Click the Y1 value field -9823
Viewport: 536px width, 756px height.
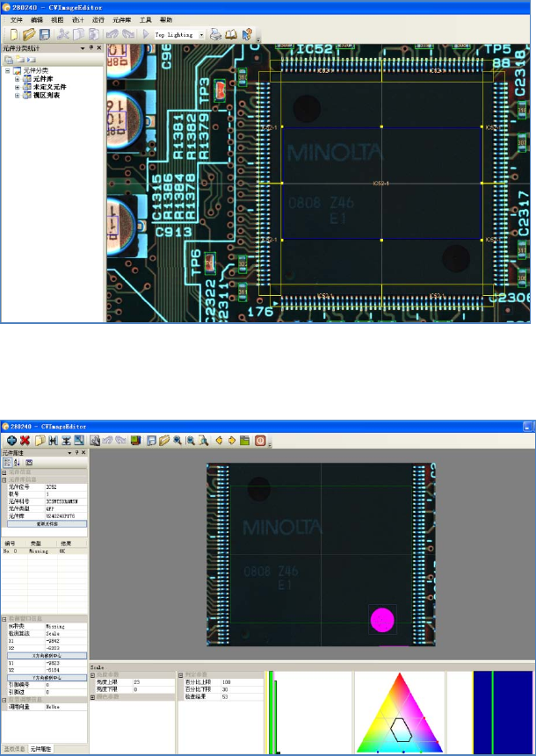pyautogui.click(x=66, y=663)
